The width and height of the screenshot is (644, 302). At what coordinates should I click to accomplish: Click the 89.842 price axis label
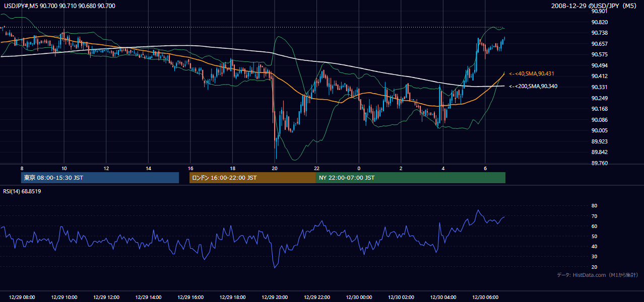(600, 152)
